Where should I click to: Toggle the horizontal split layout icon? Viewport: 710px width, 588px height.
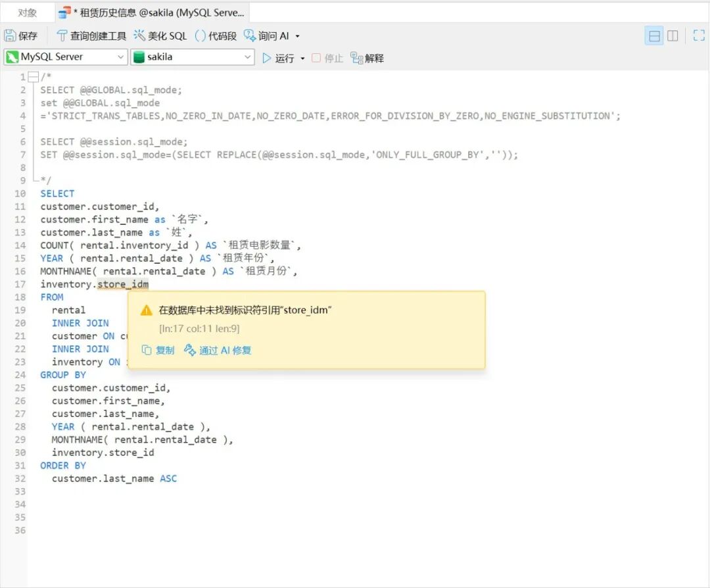tap(654, 36)
